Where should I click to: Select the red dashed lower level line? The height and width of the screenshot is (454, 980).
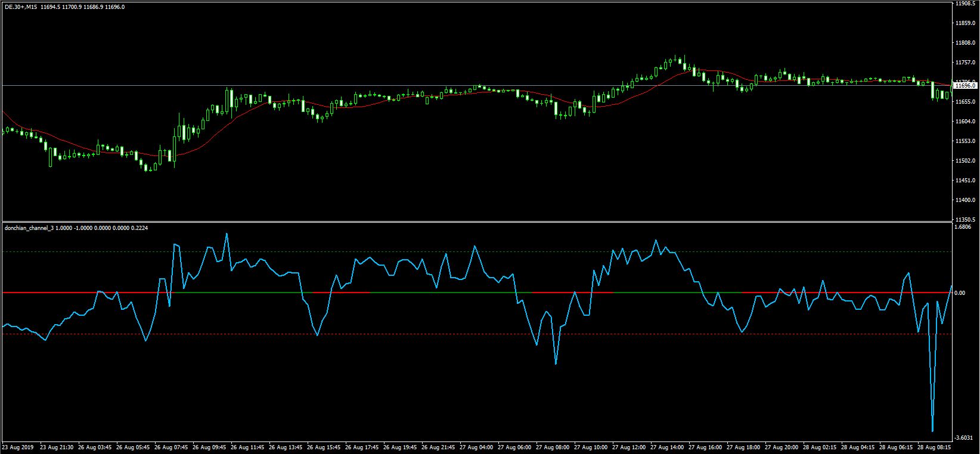click(x=477, y=334)
